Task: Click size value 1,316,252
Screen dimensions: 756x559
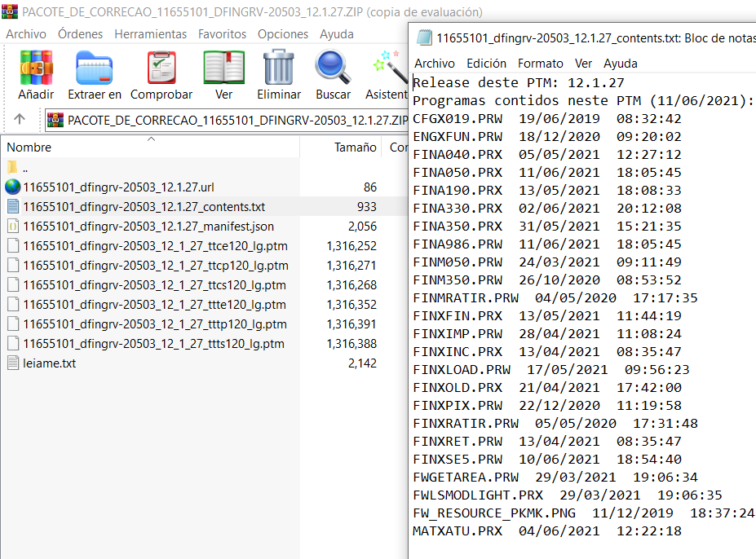Action: pos(351,246)
